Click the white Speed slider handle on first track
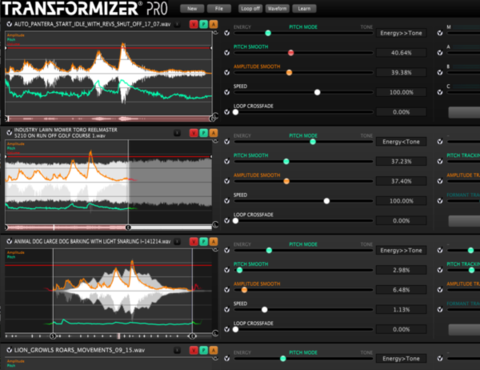This screenshot has width=480, height=370. click(317, 92)
